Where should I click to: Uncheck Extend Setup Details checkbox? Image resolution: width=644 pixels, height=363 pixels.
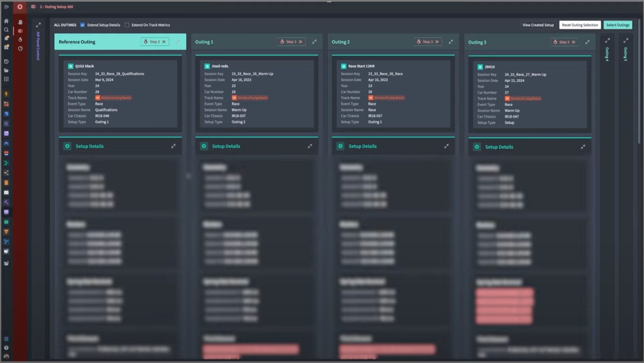pyautogui.click(x=83, y=25)
